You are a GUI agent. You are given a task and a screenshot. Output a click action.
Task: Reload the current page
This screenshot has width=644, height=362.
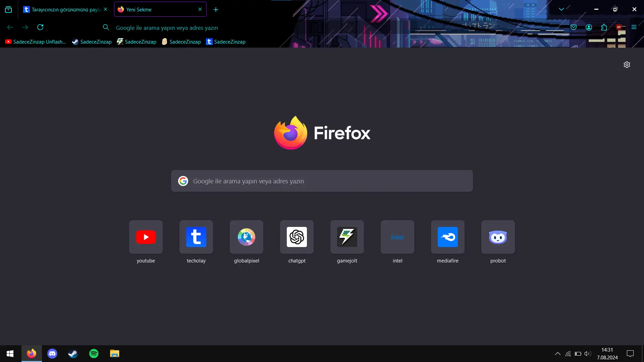click(x=40, y=27)
